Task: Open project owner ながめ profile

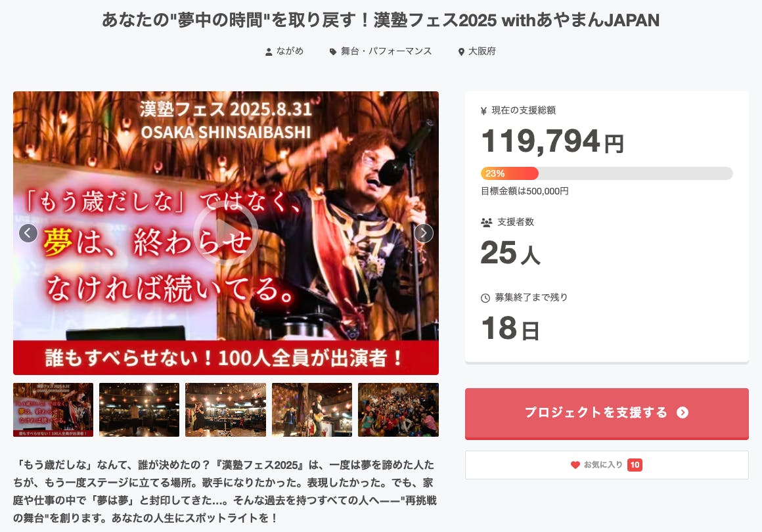Action: click(290, 51)
